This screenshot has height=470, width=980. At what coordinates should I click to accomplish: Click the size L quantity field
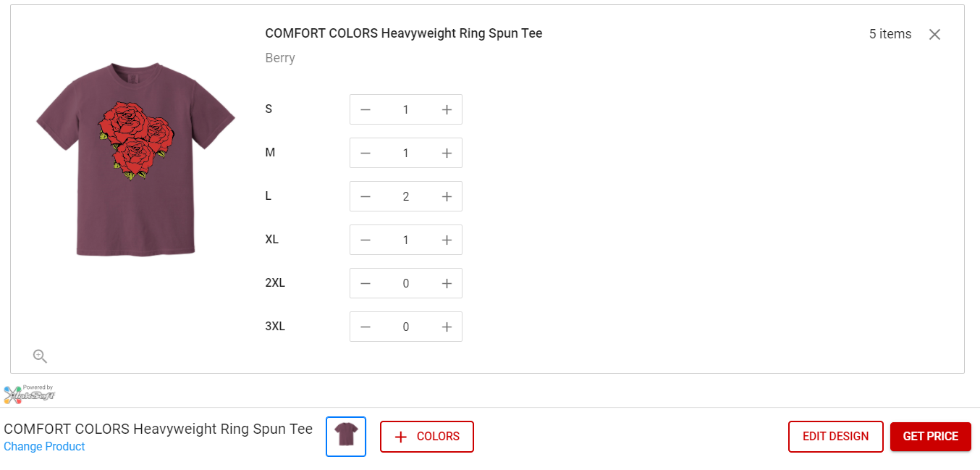(406, 196)
